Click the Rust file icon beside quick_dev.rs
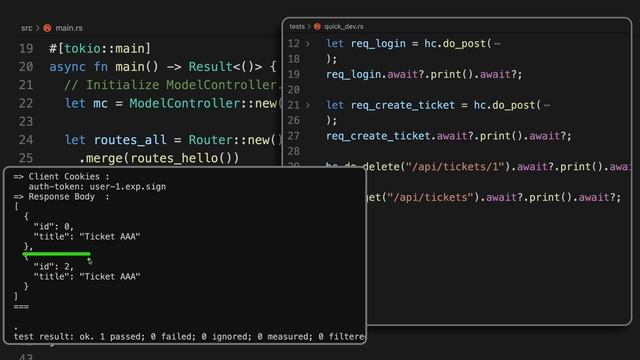Viewport: 640px width, 360px height. (x=317, y=27)
